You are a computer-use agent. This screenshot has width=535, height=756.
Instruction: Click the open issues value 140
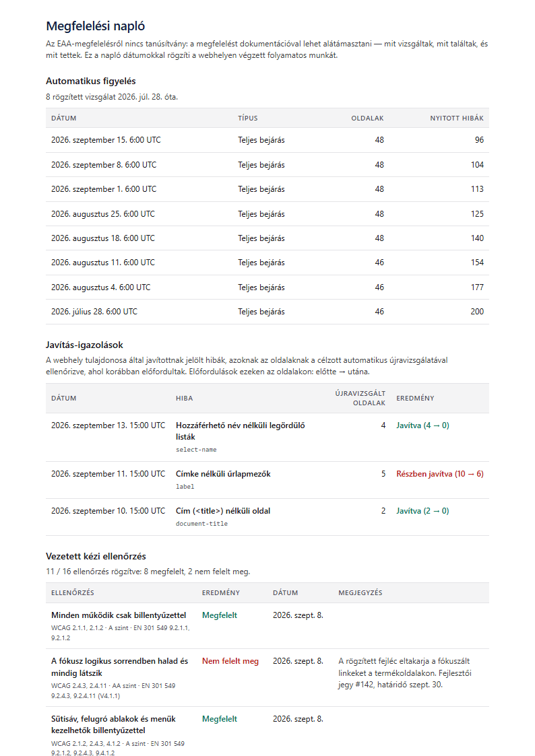tap(477, 238)
